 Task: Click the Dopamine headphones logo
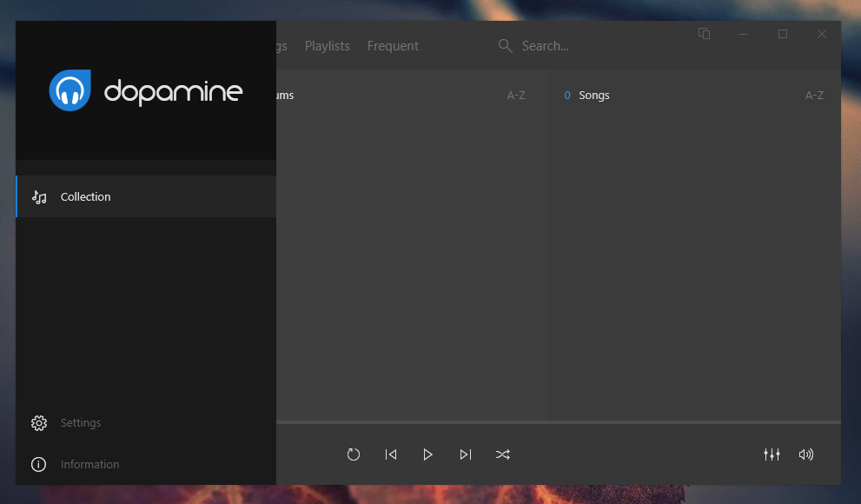[70, 90]
